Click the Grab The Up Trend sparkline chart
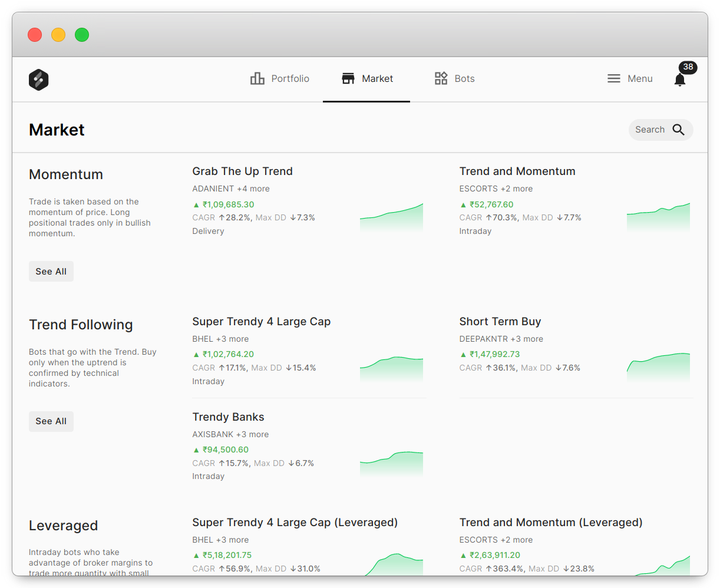Image resolution: width=720 pixels, height=588 pixels. pyautogui.click(x=391, y=217)
